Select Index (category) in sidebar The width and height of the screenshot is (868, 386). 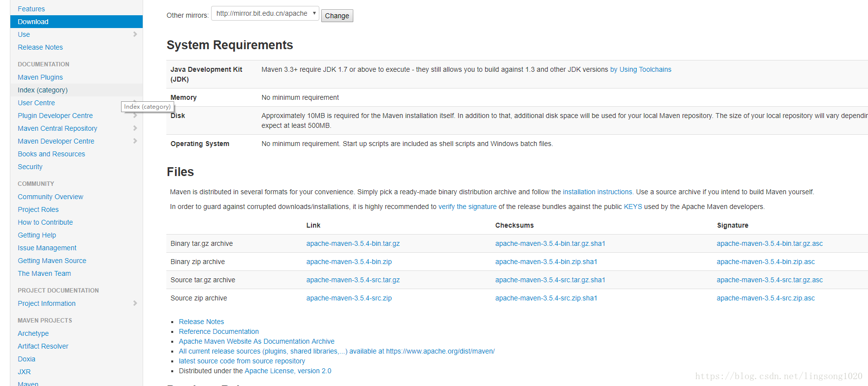click(x=43, y=90)
